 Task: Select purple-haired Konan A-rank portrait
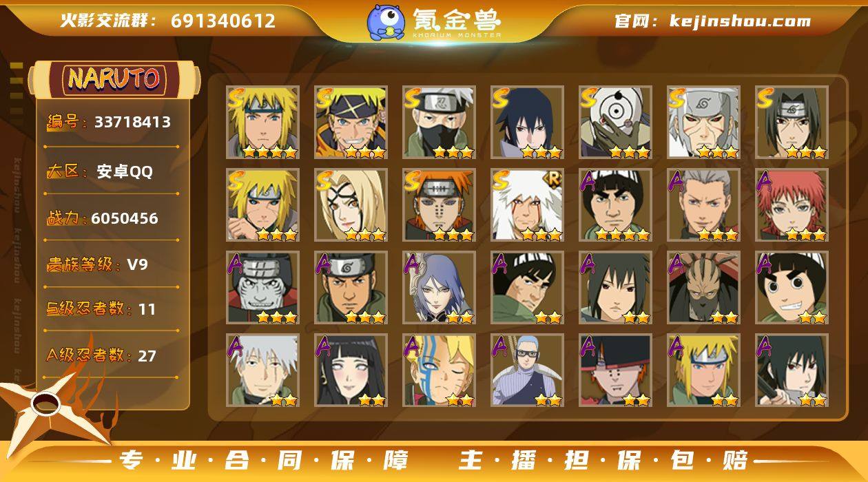pos(439,287)
